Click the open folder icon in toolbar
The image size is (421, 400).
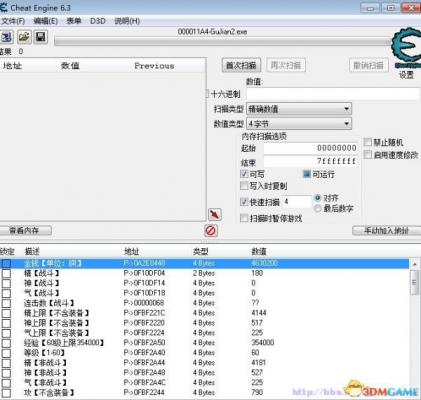[x=24, y=37]
